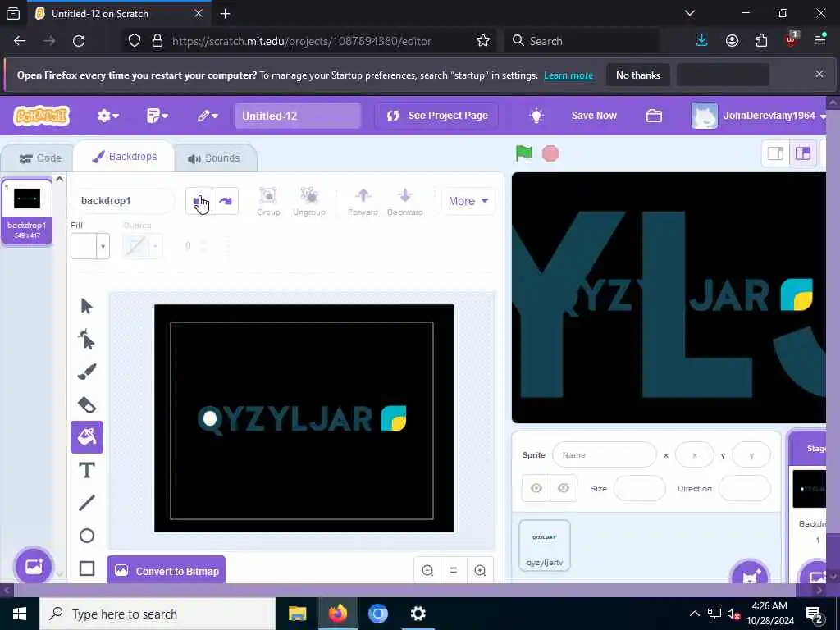The width and height of the screenshot is (840, 630).
Task: Open File Explorer from taskbar
Action: click(x=297, y=614)
